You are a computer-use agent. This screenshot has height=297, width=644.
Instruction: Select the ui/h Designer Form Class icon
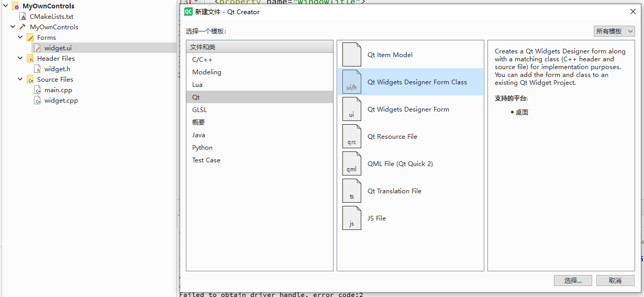351,82
